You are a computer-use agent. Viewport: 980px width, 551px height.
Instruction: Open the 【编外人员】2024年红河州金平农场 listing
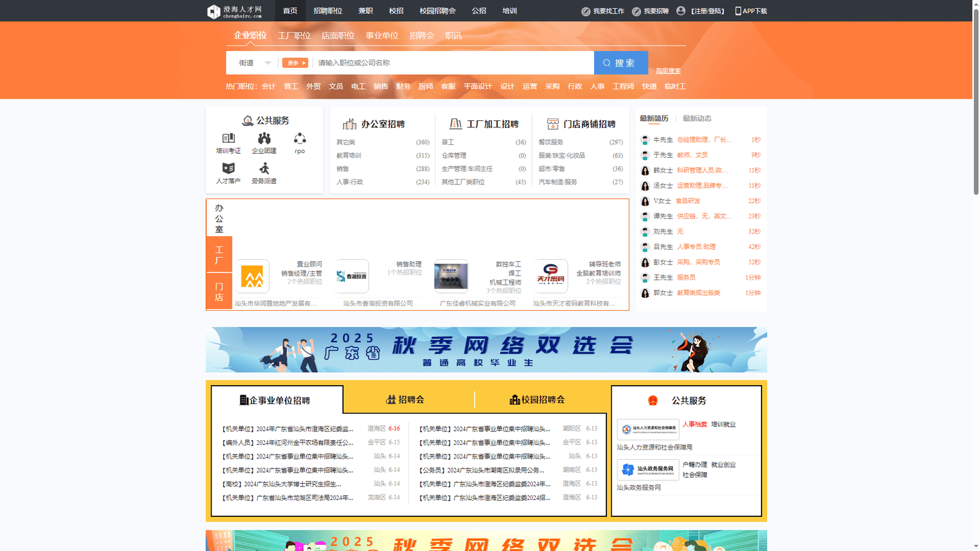click(x=287, y=443)
